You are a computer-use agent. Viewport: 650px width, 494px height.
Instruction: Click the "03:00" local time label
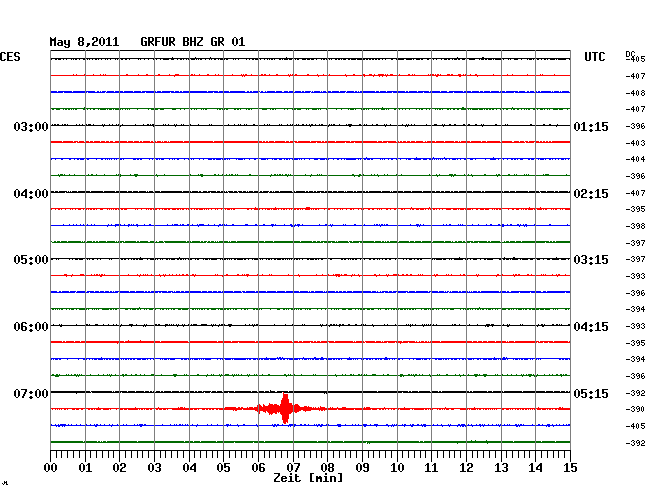click(x=31, y=126)
